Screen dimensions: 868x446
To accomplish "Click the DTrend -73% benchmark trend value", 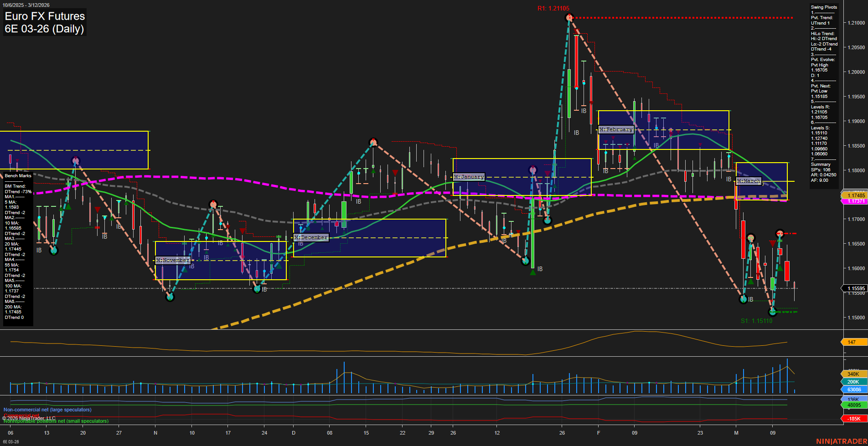I will (18, 192).
